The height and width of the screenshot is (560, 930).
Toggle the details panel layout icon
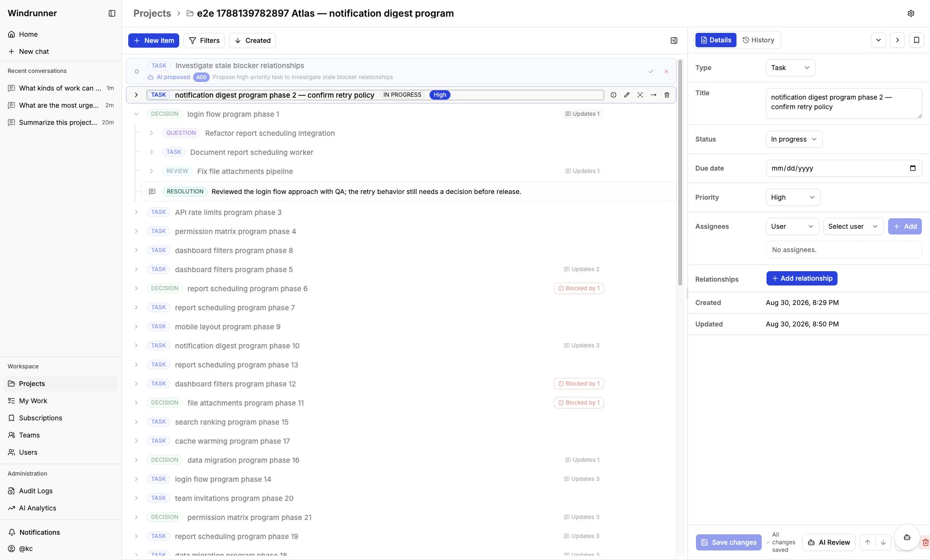point(674,41)
